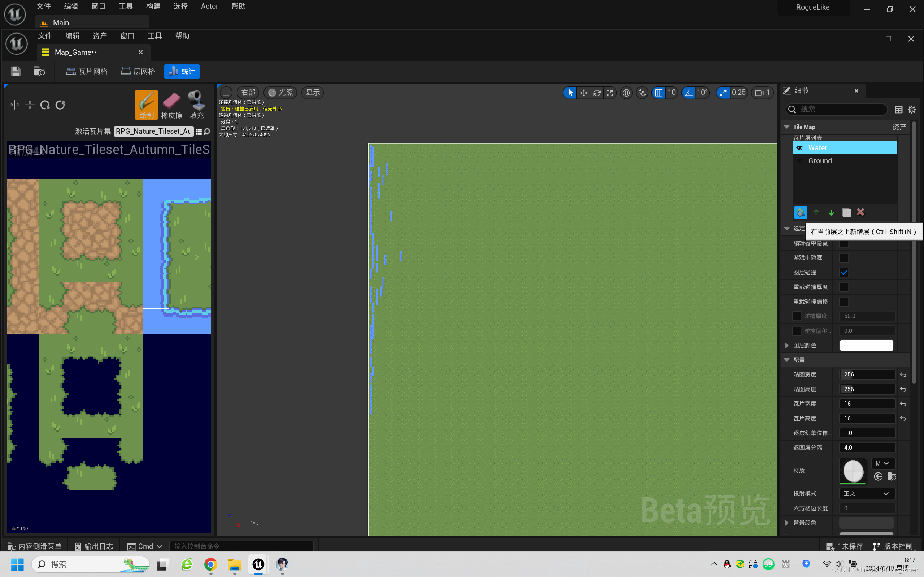Toggle Water layer visibility eye

coord(799,148)
